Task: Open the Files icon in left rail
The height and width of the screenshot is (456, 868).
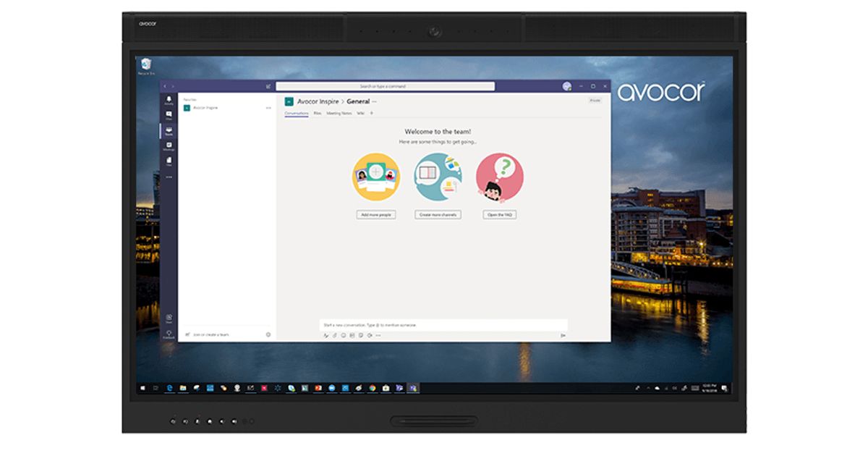Action: (169, 161)
